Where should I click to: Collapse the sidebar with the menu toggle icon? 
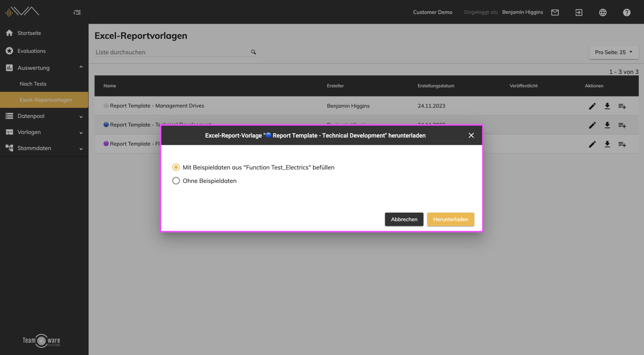77,12
